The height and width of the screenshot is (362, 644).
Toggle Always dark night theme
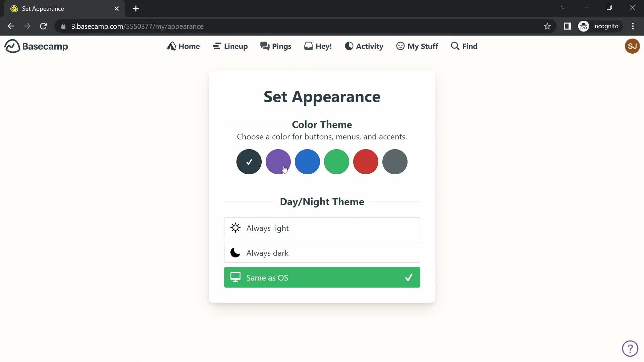point(322,253)
